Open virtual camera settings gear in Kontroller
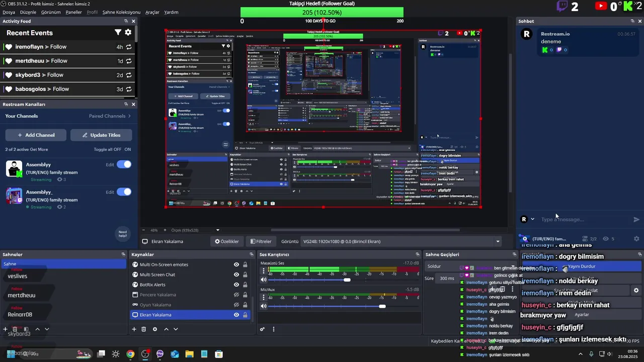This screenshot has width=644, height=362. click(636, 291)
